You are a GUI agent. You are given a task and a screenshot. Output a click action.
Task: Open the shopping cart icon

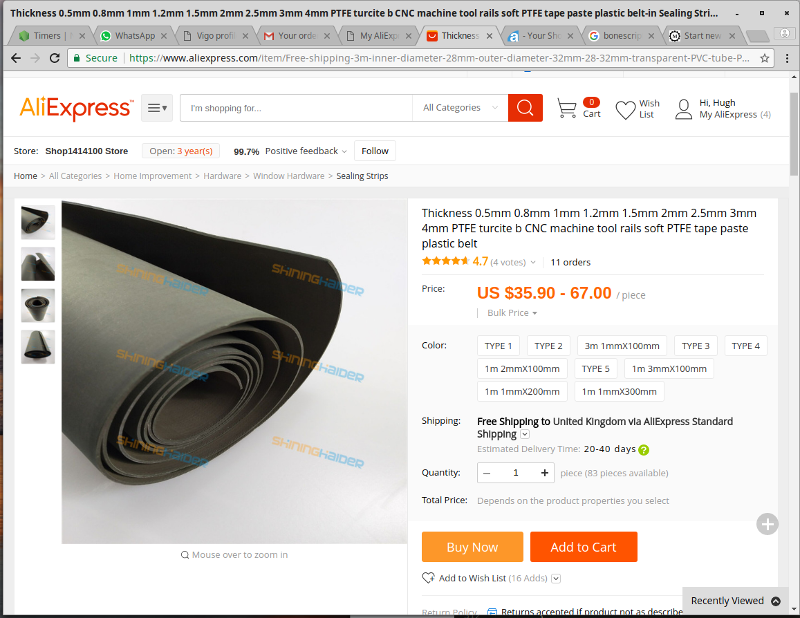(566, 108)
